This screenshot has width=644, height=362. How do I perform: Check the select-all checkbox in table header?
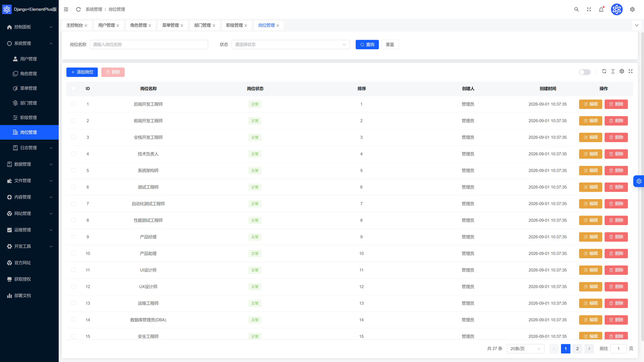[73, 88]
